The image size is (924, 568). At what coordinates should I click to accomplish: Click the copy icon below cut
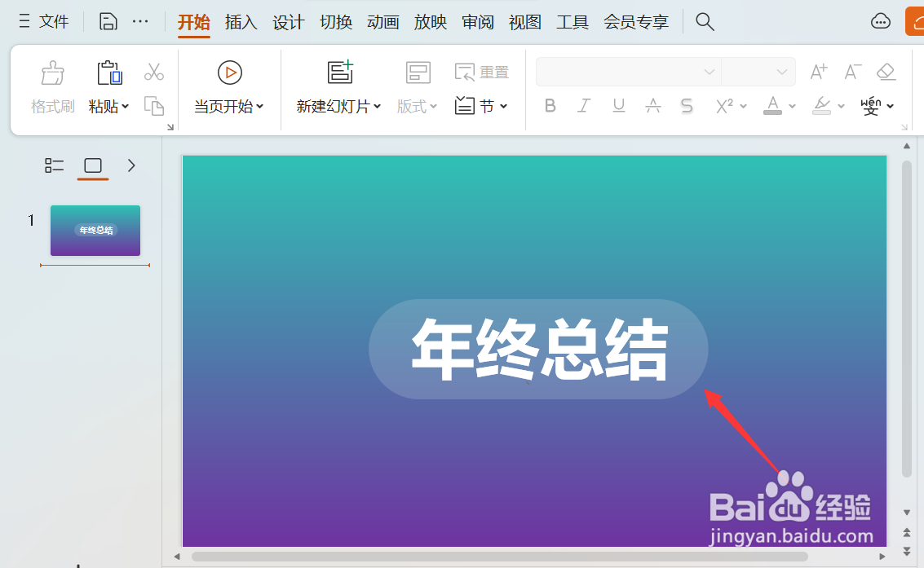[154, 106]
